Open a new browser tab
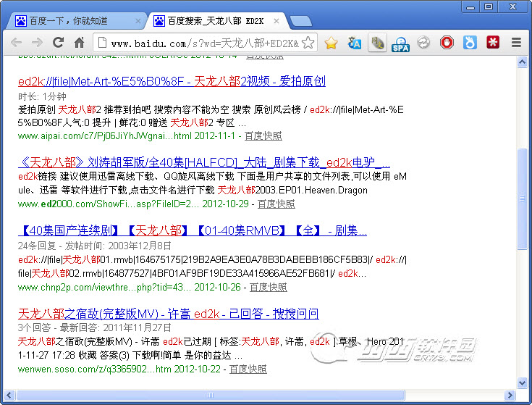The height and width of the screenshot is (405, 532). pos(301,21)
